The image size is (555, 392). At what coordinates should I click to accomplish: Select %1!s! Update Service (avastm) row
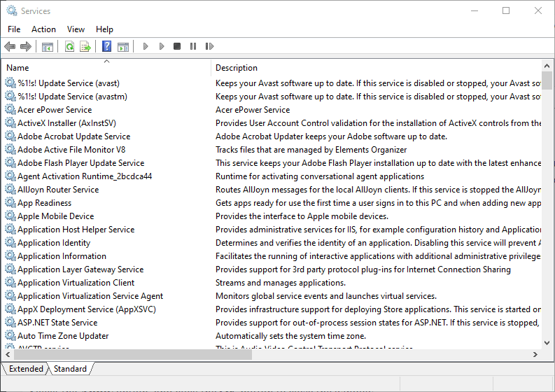point(272,97)
